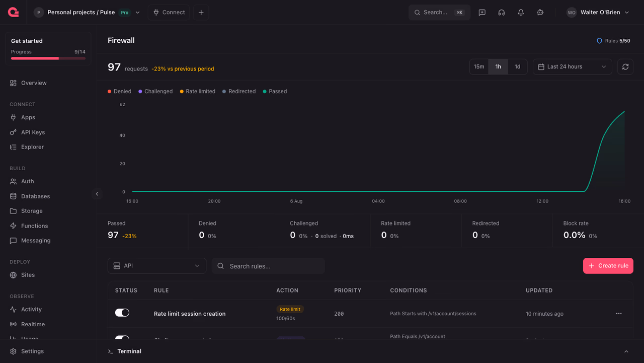
Task: Open Activity under Observe
Action: [48, 310]
